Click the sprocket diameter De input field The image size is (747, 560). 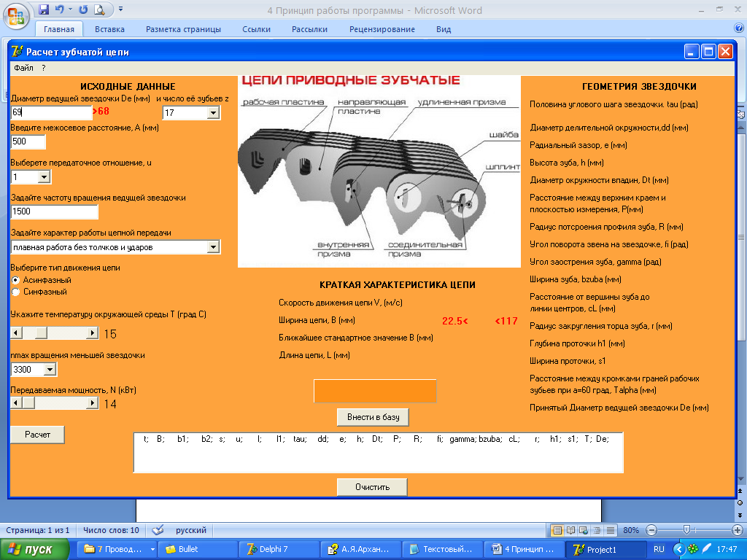[x=51, y=112]
